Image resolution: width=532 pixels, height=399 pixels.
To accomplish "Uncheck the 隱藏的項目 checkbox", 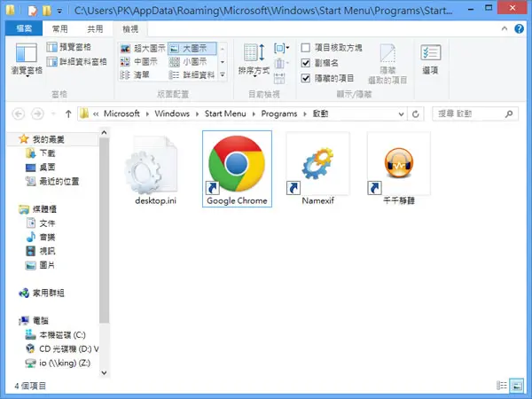I will point(306,78).
